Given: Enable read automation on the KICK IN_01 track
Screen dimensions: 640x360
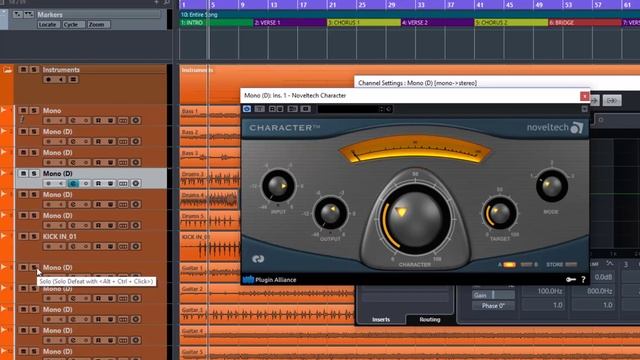Looking at the screenshot, I should pos(98,247).
